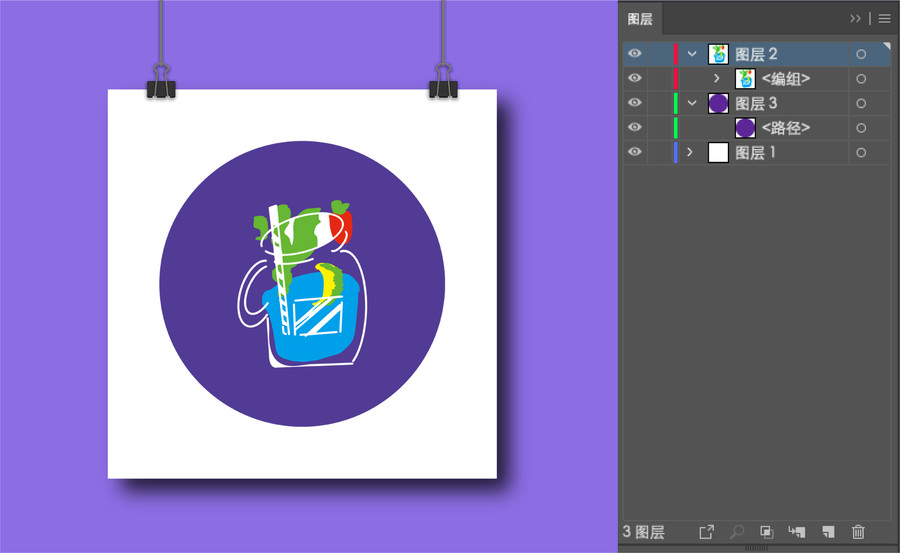The height and width of the screenshot is (553, 900).
Task: Click the create new sublayer icon
Action: point(797,532)
